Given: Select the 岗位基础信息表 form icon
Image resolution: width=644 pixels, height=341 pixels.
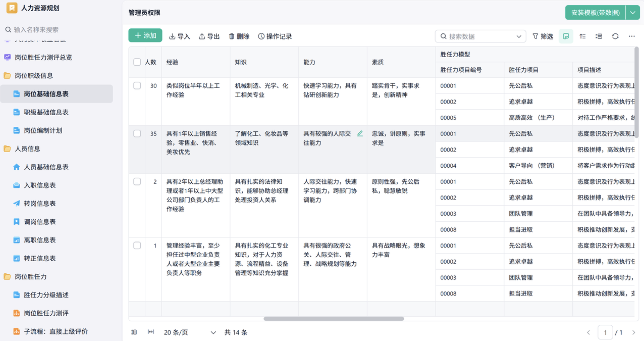Looking at the screenshot, I should click(x=16, y=94).
